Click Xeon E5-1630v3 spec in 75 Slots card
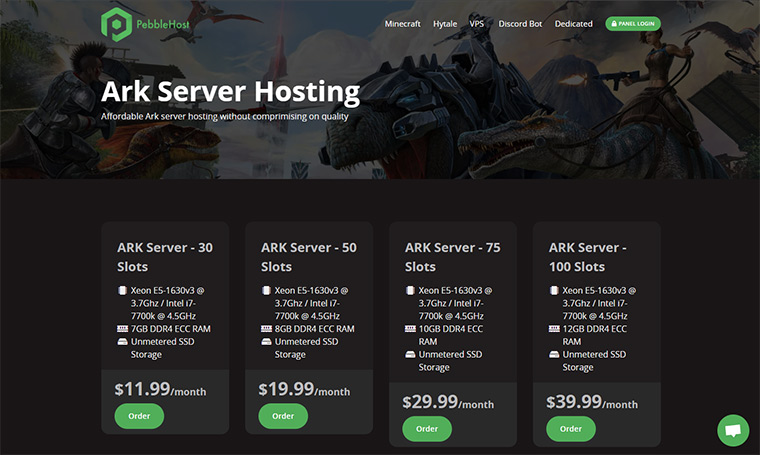The width and height of the screenshot is (760, 455). 455,303
